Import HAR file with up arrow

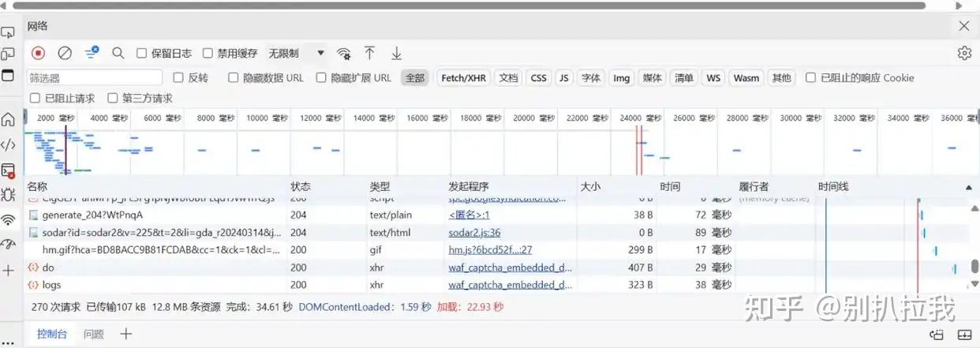click(x=369, y=53)
